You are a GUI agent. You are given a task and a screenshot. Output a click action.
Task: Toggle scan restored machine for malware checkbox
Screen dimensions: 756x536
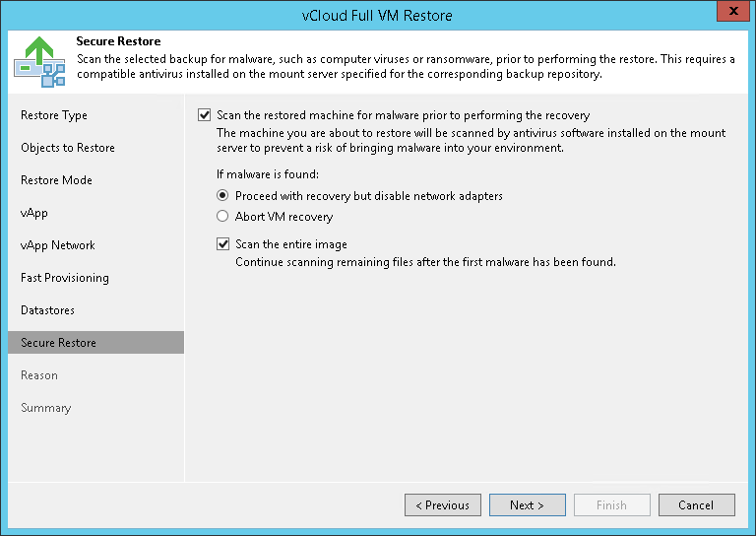tap(205, 115)
